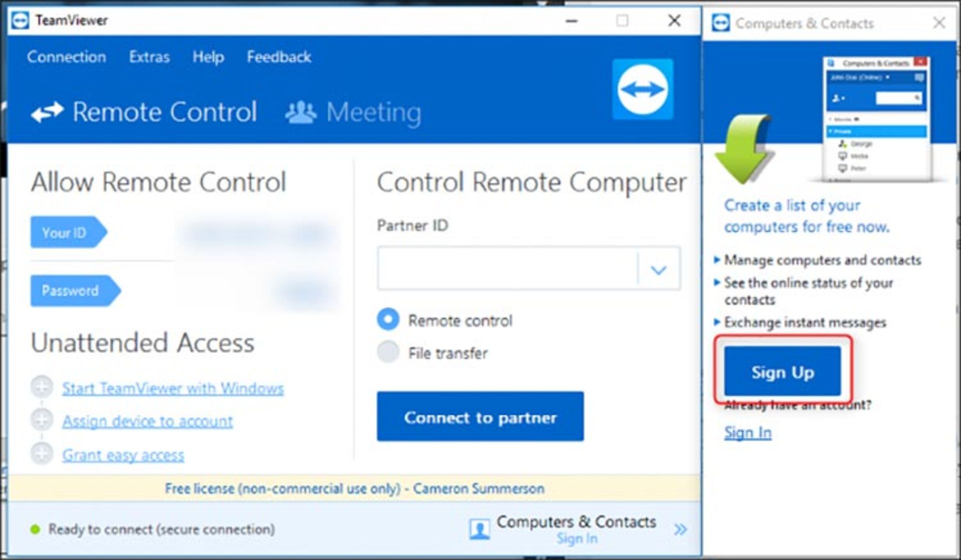Click the TeamViewer icon in the title bar

click(20, 21)
